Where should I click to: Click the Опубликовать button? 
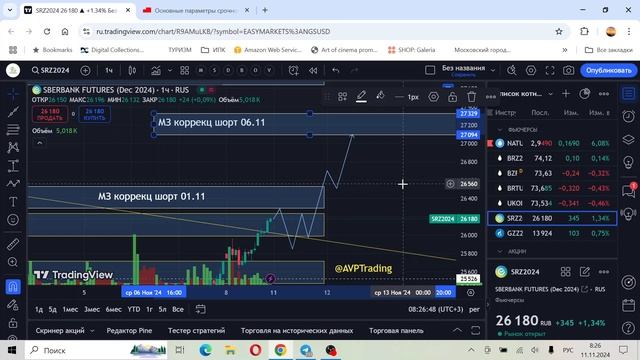coord(609,71)
